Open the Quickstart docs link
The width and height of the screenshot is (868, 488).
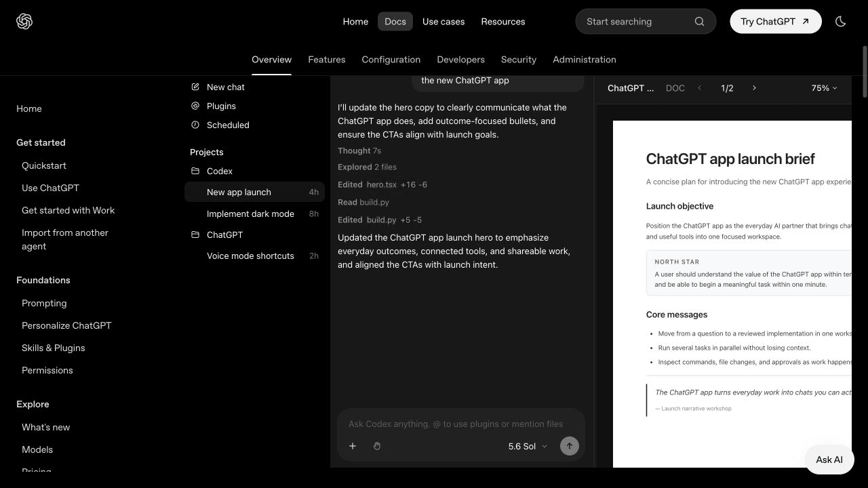(44, 165)
